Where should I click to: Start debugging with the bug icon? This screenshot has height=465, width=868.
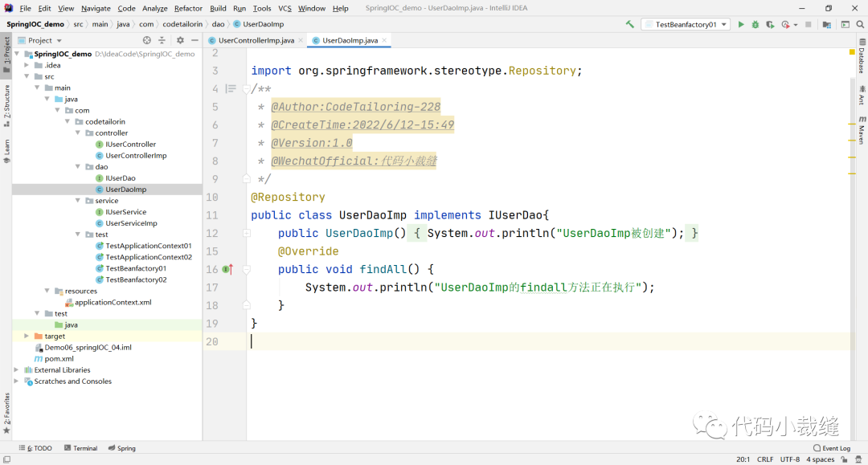click(755, 25)
